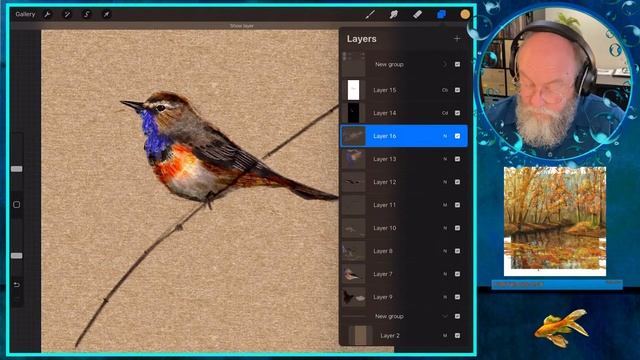Open blend mode N on Layer 12
The height and width of the screenshot is (360, 640).
tap(445, 182)
